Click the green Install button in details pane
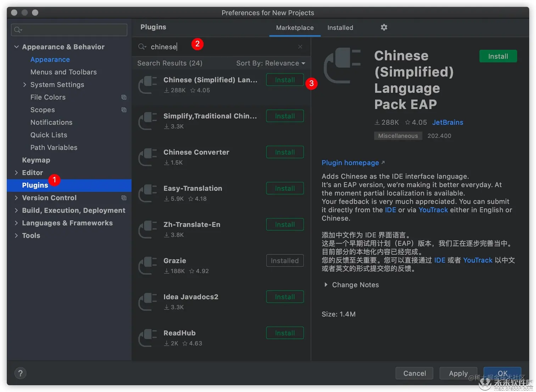 coord(498,56)
